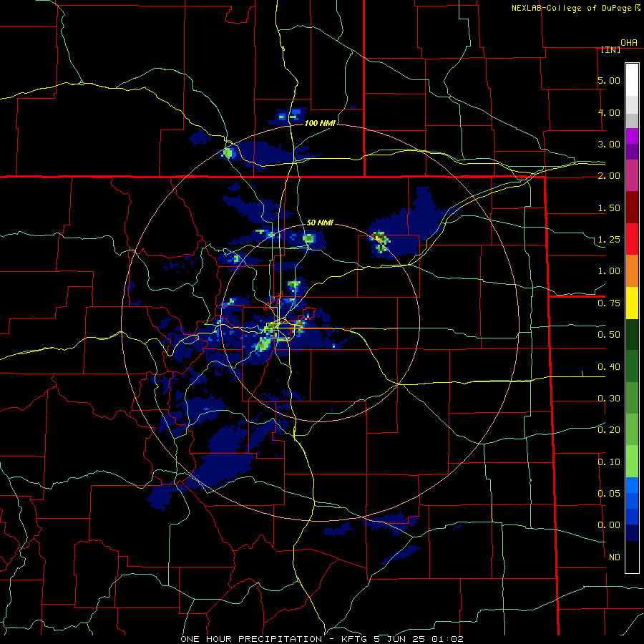Screen dimensions: 644x644
Task: Select the 0.10 inch legend value
Action: click(609, 462)
